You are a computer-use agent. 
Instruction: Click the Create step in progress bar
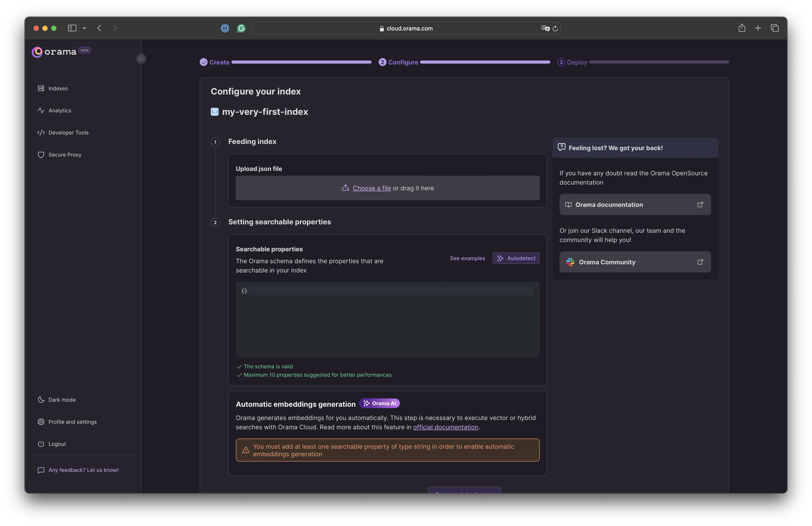click(215, 62)
